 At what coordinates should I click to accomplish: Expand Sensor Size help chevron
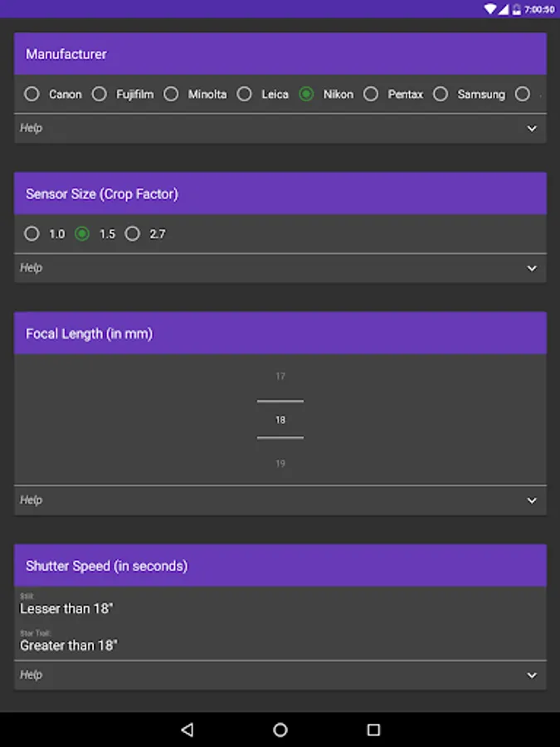532,268
